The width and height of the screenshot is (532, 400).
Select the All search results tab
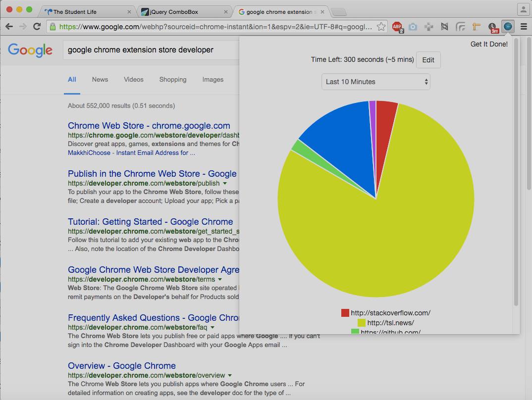72,79
